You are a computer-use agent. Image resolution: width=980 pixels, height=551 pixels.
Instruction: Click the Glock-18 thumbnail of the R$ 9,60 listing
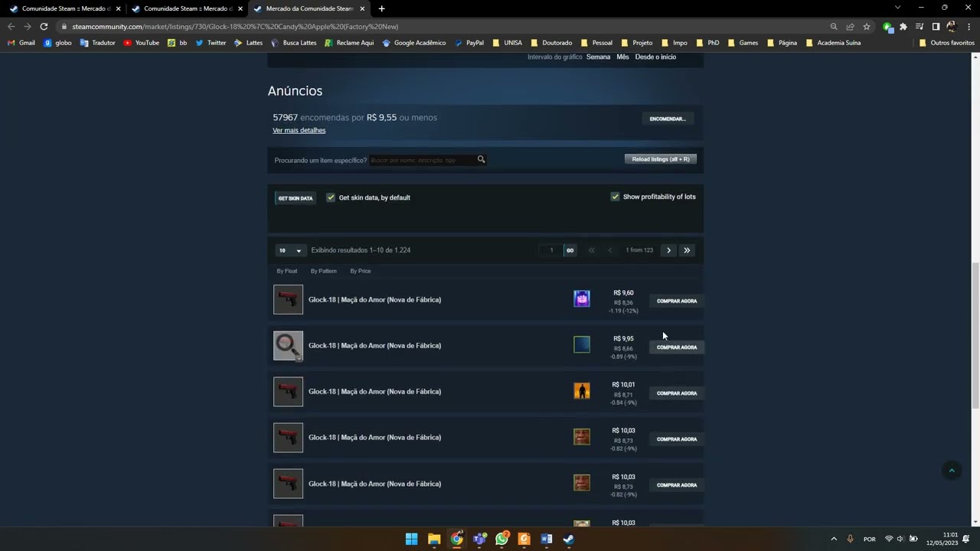click(288, 299)
